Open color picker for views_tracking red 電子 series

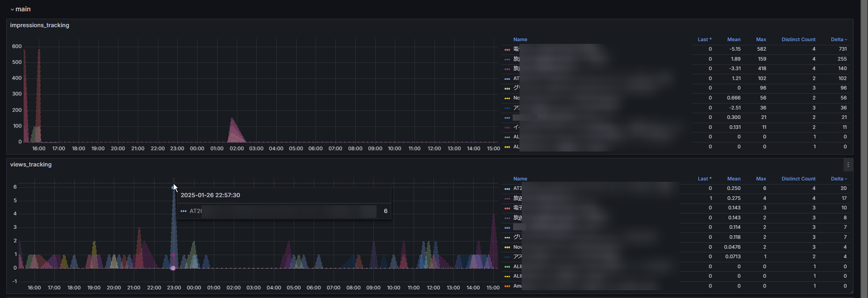pos(507,208)
